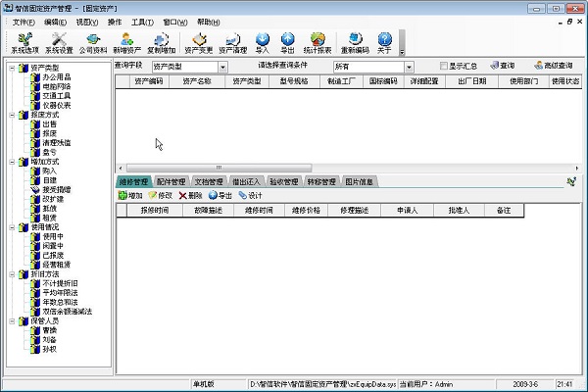Open the 文件(F) menu
Viewport: 588px width, 392px height.
[x=24, y=23]
